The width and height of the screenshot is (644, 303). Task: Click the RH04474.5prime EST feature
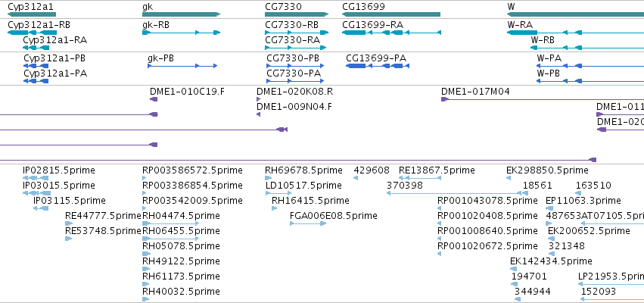(x=171, y=223)
